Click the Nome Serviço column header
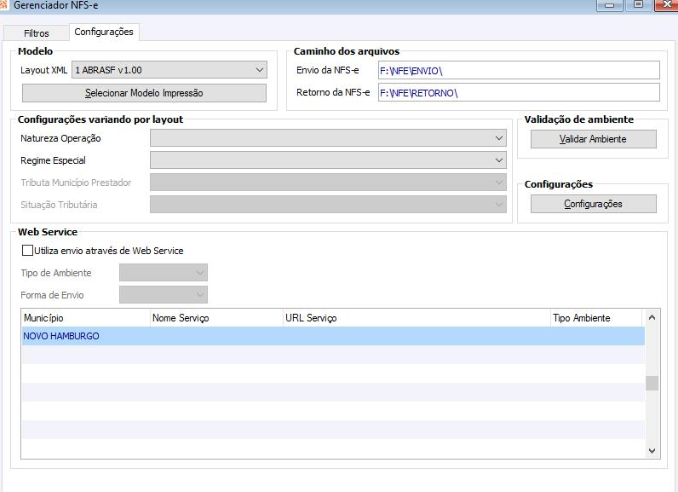Image resolution: width=678 pixels, height=492 pixels. click(217, 318)
